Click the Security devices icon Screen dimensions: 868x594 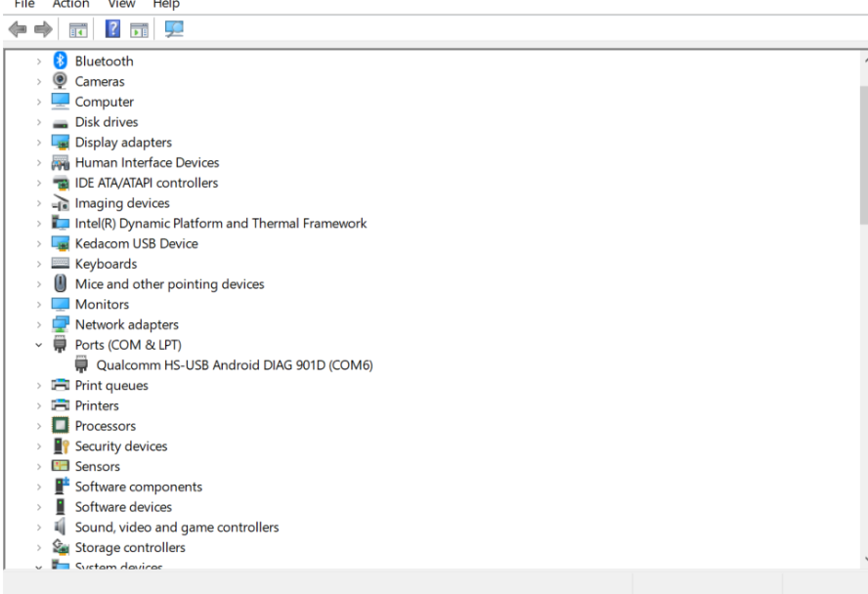61,446
